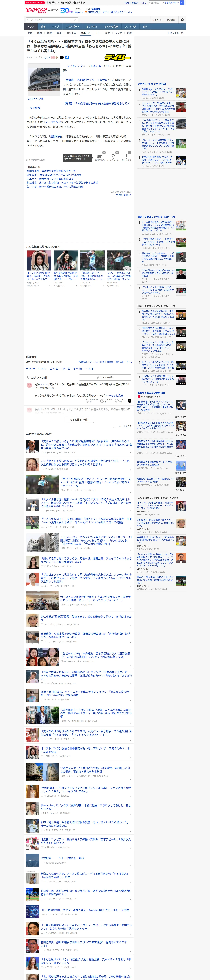Dismiss the おへそ丸見えの豪快投球 recommended card
The image size is (210, 980).
[x=76, y=286]
